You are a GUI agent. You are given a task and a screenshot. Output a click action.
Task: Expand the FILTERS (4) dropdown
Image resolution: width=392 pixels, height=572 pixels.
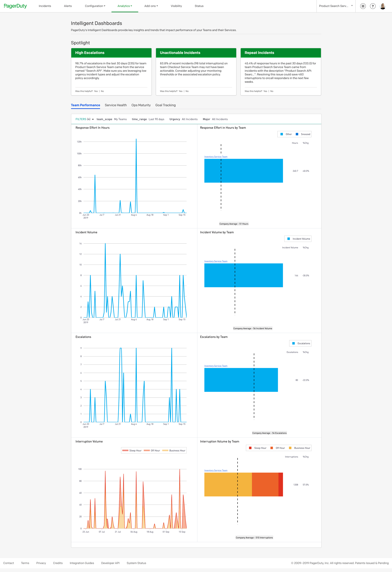pyautogui.click(x=85, y=119)
